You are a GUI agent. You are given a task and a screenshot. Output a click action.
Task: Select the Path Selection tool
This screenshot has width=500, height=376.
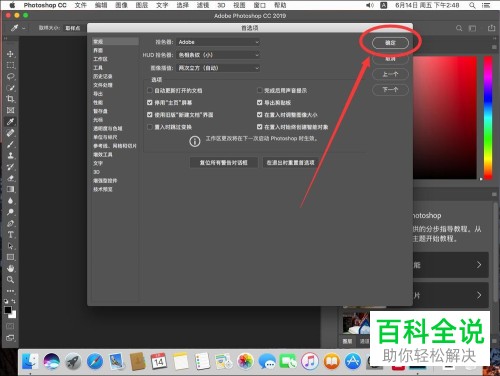(10, 246)
